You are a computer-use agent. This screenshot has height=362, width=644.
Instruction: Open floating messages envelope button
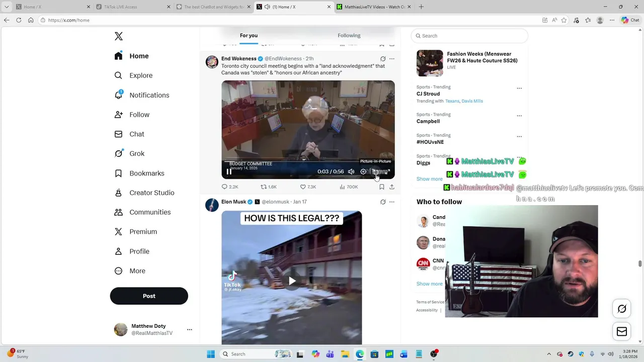[x=622, y=331]
